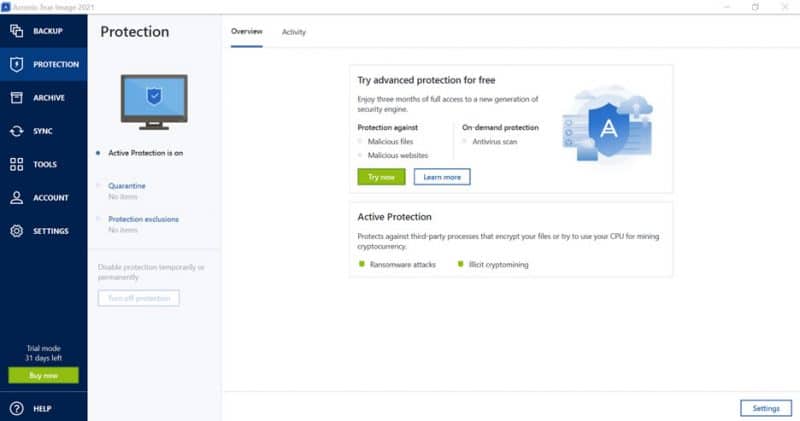Click the Settings button at bottom right
Viewport: 800px width, 421px height.
[x=765, y=408]
